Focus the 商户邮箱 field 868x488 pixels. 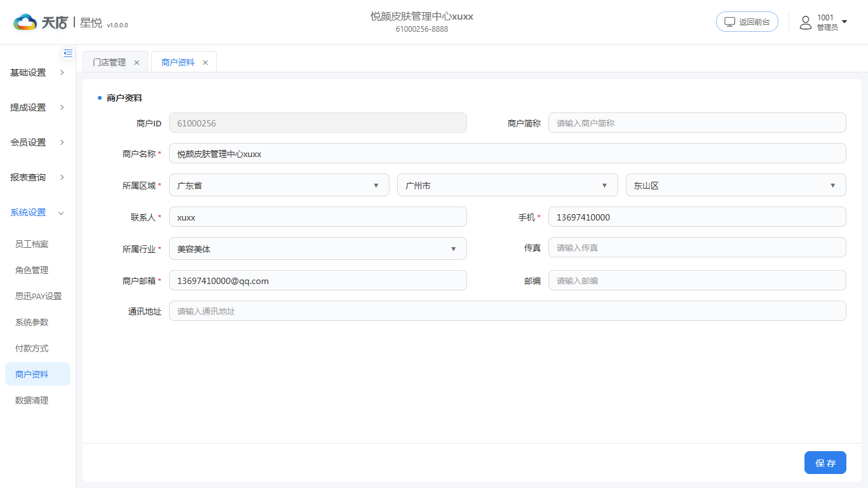[318, 280]
